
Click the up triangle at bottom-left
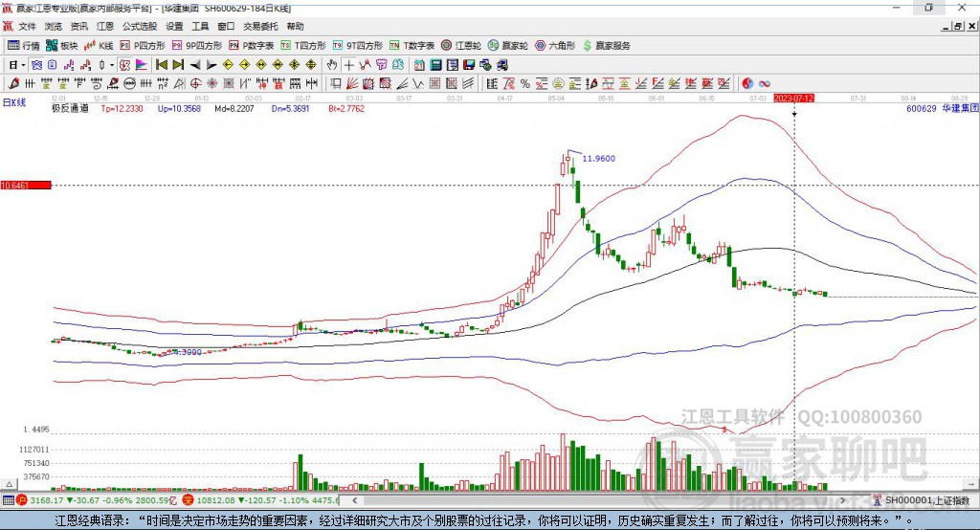(9, 484)
